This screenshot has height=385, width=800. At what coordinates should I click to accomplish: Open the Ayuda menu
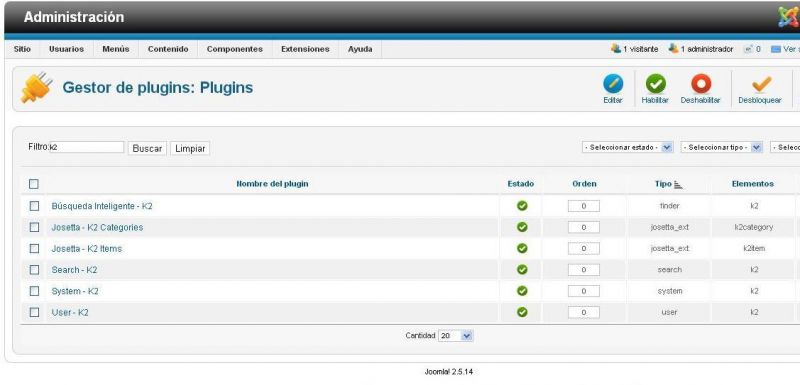coord(360,49)
